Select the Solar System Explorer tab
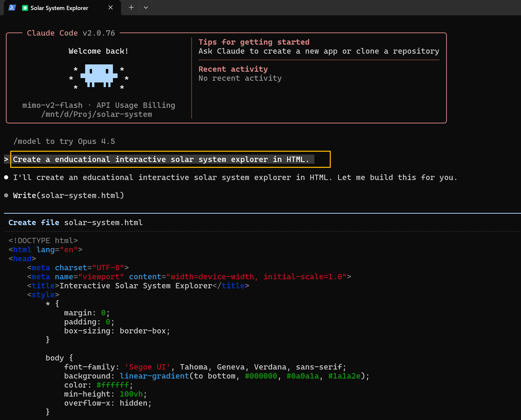The height and width of the screenshot is (420, 521). 59,8
